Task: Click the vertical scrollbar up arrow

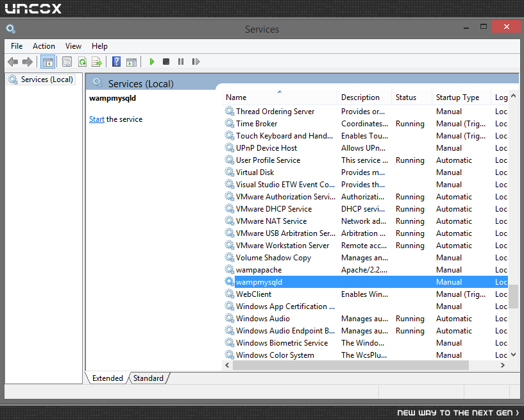Action: pos(514,96)
